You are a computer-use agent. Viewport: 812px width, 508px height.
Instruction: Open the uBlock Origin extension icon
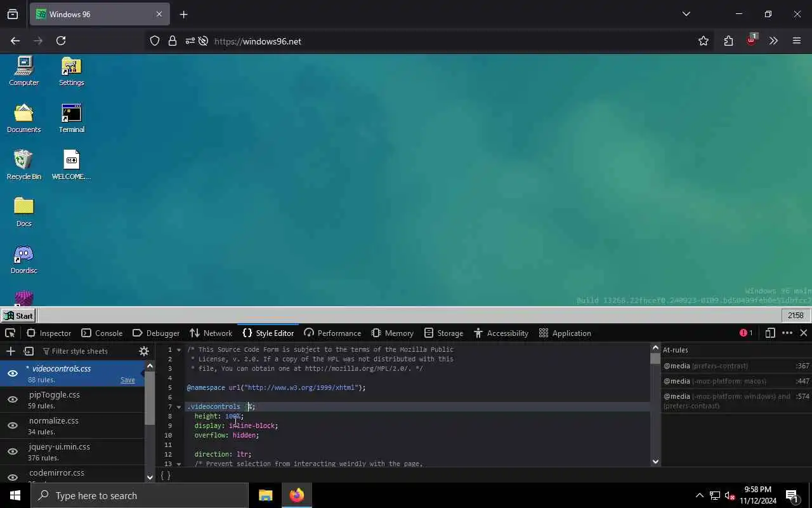point(752,41)
